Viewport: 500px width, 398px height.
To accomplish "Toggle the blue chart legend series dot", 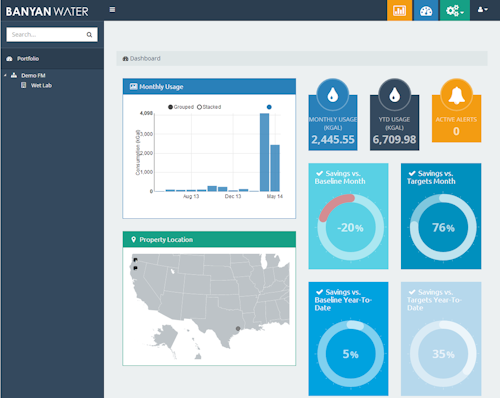I will click(269, 107).
